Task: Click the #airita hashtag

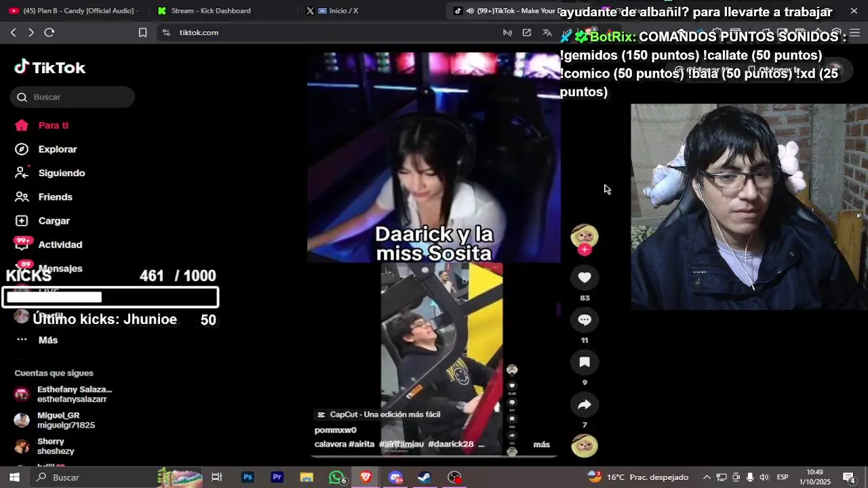Action: point(361,444)
